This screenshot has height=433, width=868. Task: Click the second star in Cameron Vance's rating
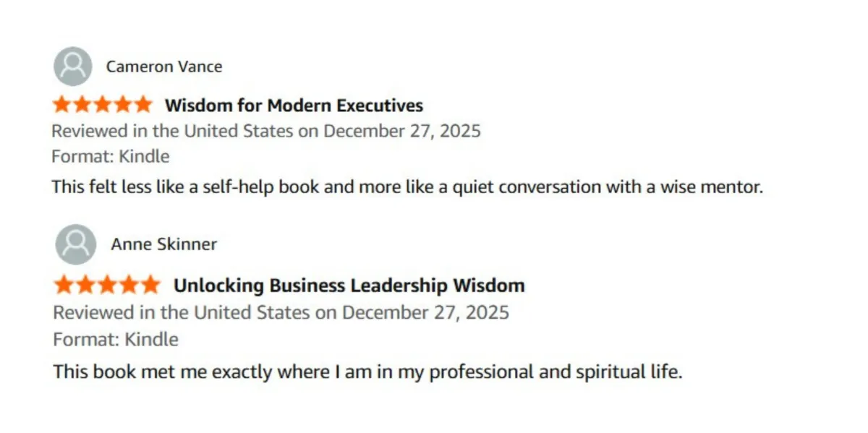82,105
